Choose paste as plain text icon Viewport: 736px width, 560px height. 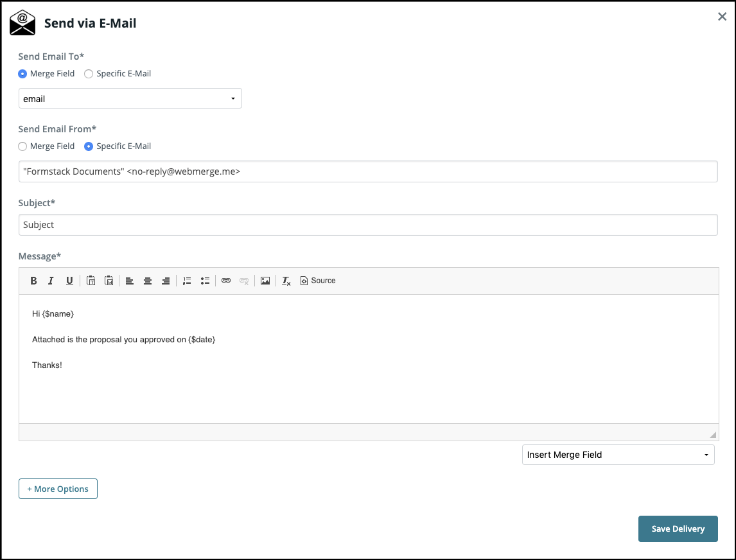[x=91, y=281]
